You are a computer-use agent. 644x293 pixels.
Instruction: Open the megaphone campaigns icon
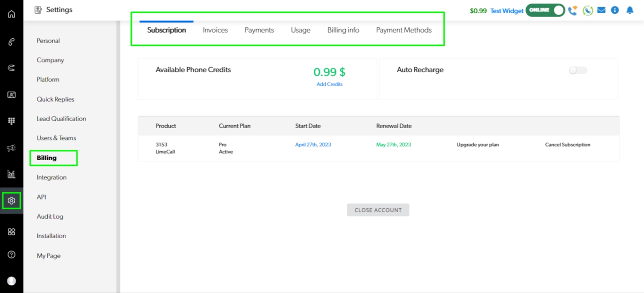11,148
